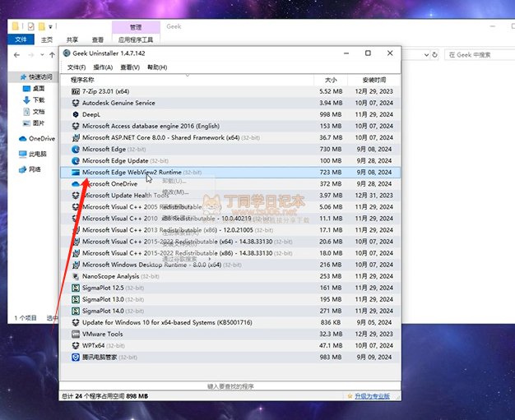Select the 应用程序工具 ribbon tab

coord(136,39)
